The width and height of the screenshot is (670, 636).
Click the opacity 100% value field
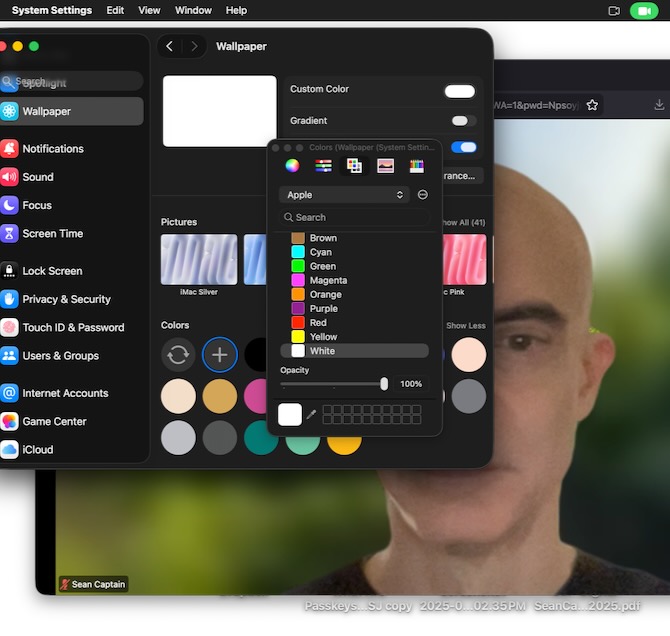(411, 384)
